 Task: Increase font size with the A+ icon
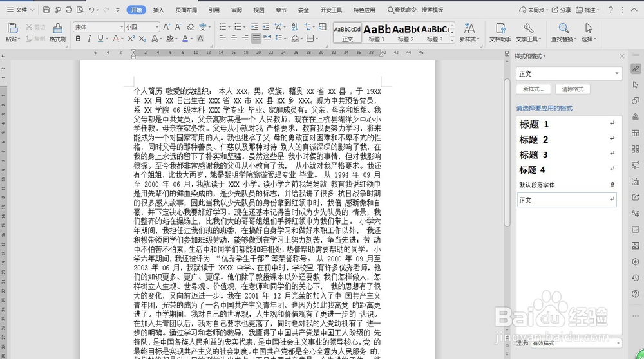click(166, 26)
